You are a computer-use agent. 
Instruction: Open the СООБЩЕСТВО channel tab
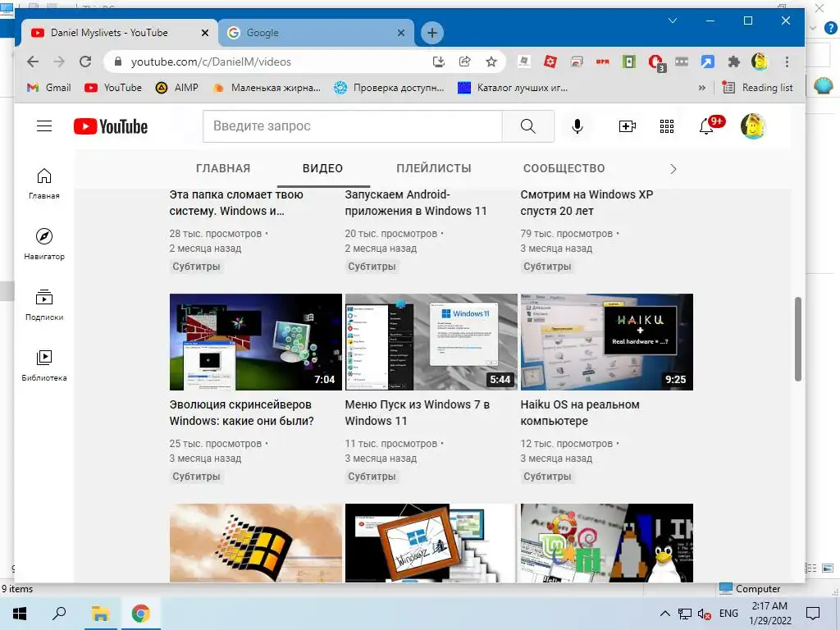(x=564, y=168)
